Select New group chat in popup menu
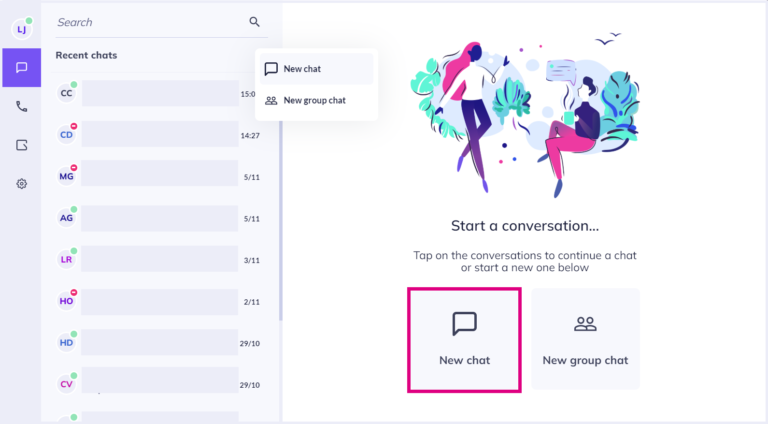 tap(316, 100)
